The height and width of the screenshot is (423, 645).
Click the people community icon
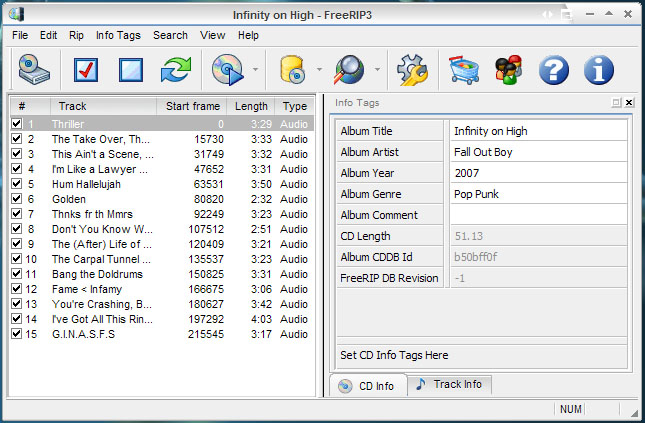(508, 70)
